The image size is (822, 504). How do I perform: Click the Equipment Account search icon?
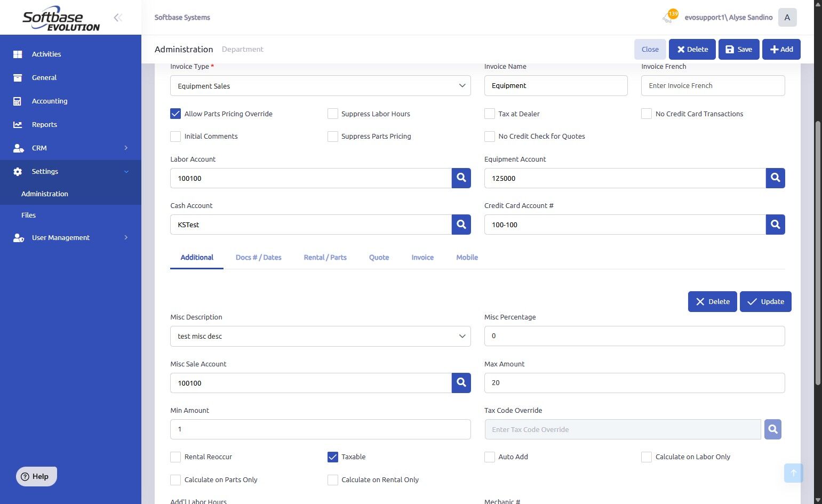coord(775,178)
